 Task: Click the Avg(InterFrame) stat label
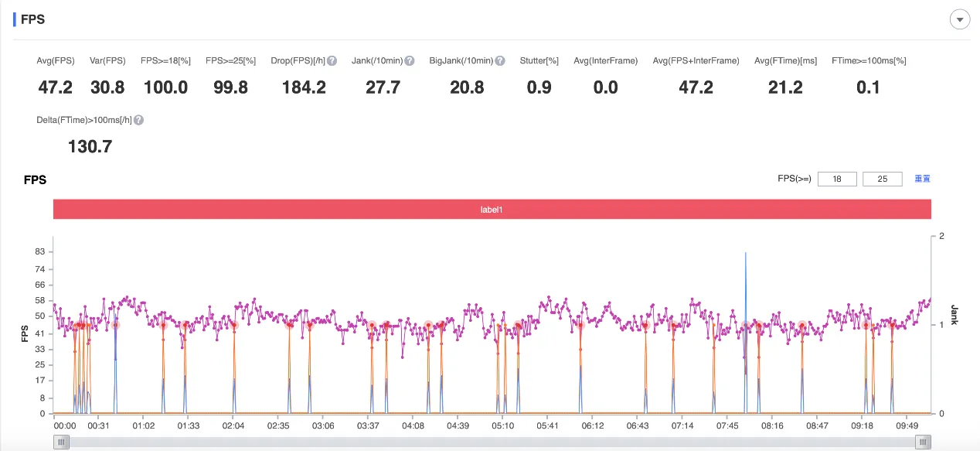click(606, 61)
